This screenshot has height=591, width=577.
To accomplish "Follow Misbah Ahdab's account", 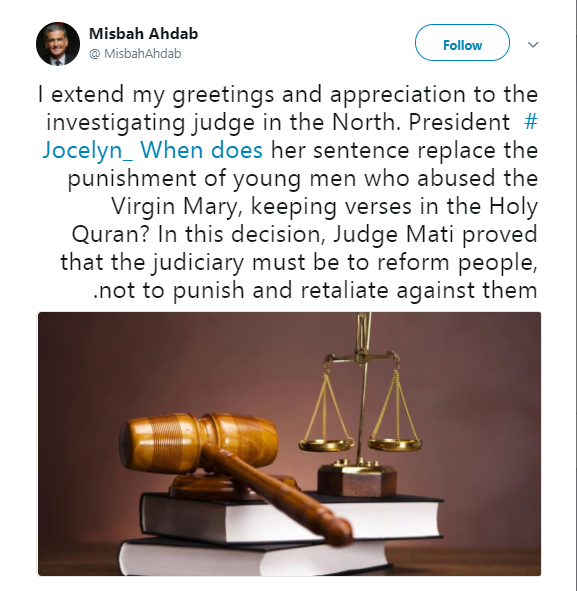I will coord(462,43).
